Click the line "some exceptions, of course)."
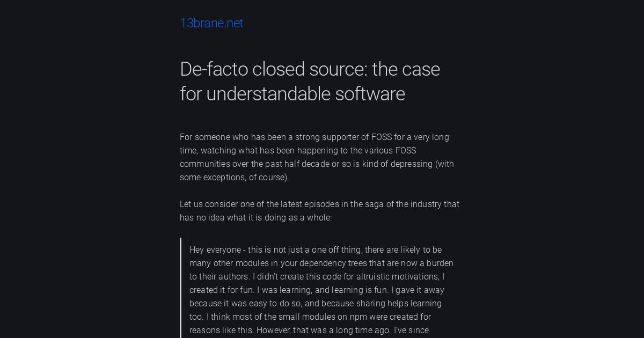 click(x=235, y=178)
